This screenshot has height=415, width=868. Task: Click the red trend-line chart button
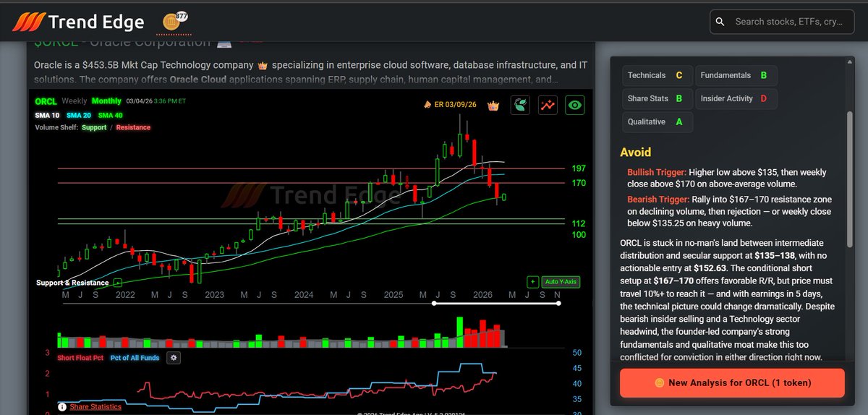click(548, 105)
